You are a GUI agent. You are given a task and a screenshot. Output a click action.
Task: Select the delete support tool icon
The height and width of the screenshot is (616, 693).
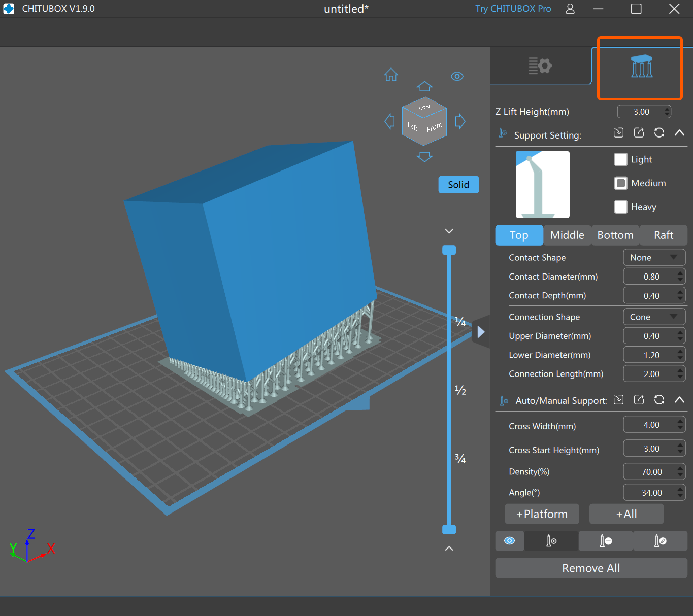606,541
